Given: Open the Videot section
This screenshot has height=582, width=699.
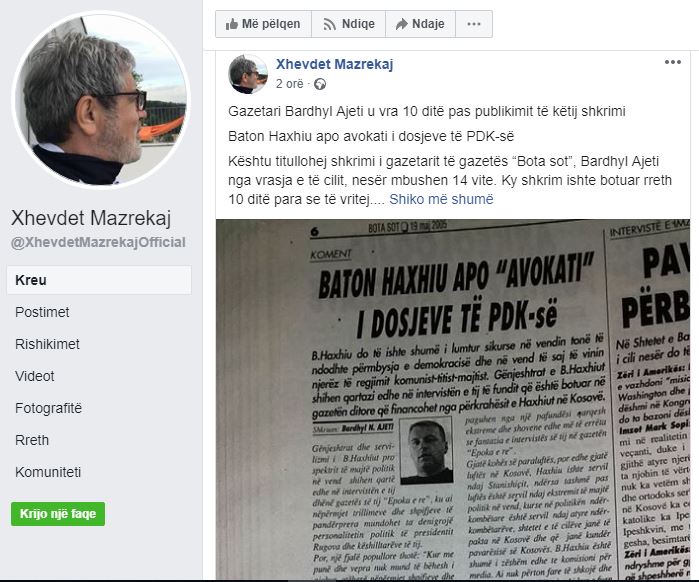Looking at the screenshot, I should tap(35, 376).
